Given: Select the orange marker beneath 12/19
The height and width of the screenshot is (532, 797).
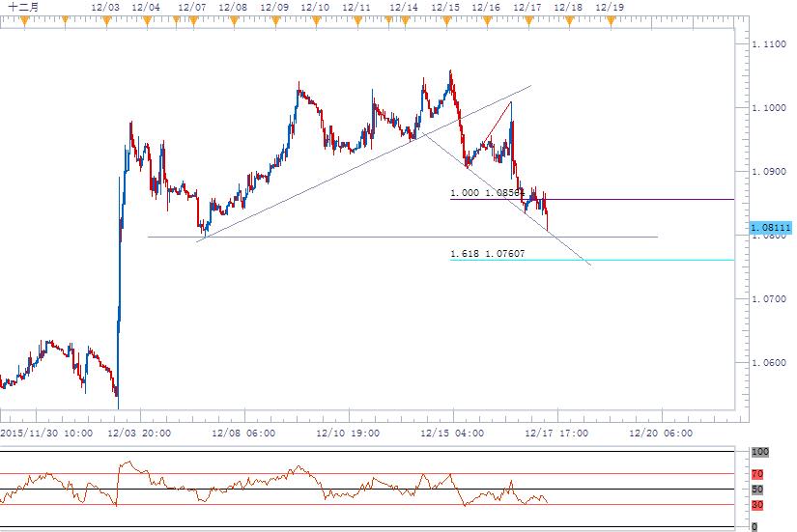Looking at the screenshot, I should [x=611, y=21].
